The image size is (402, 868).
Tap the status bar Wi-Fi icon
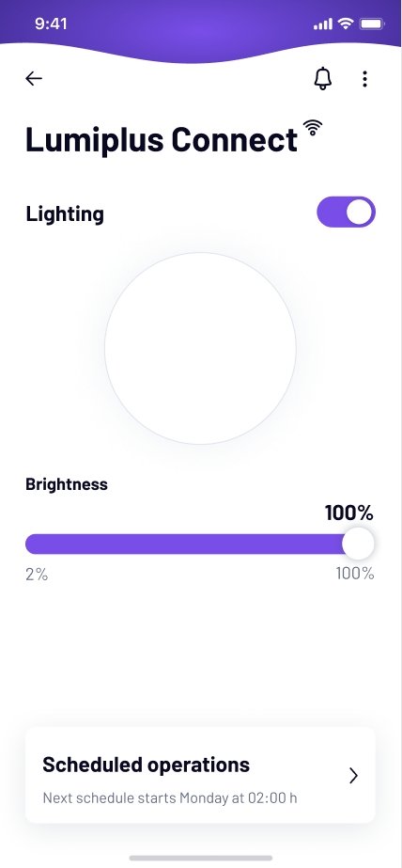click(347, 24)
